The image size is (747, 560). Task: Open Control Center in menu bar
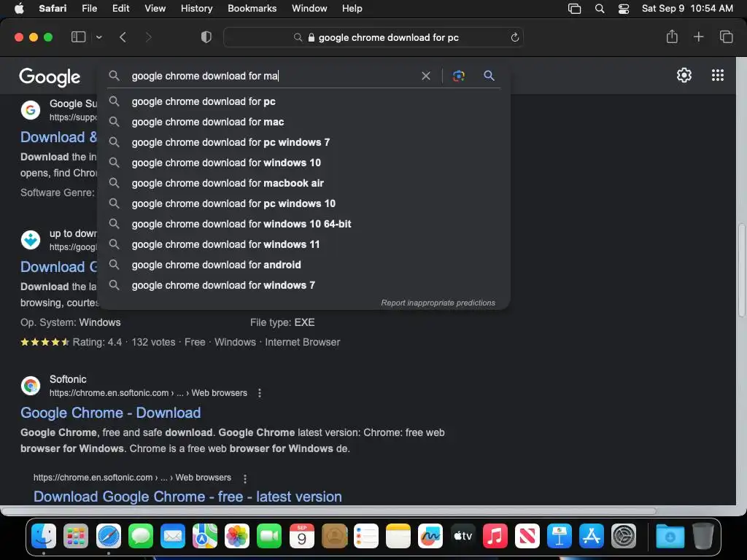[x=623, y=9]
